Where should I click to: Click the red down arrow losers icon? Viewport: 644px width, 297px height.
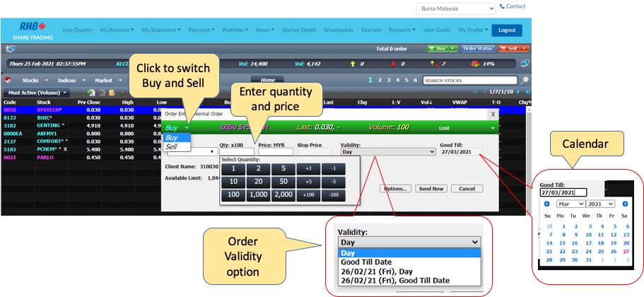tap(392, 64)
